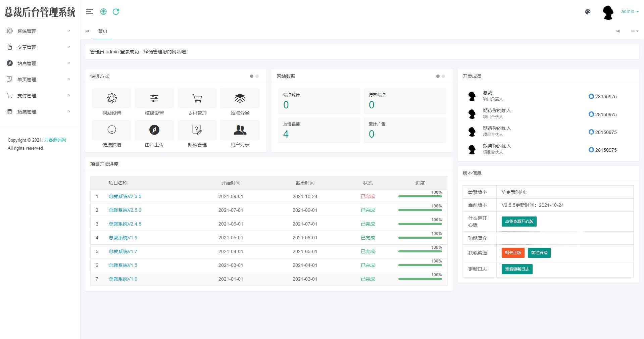The width and height of the screenshot is (644, 339).
Task: Collapse the sidebar with the hamburger icon
Action: tap(89, 12)
